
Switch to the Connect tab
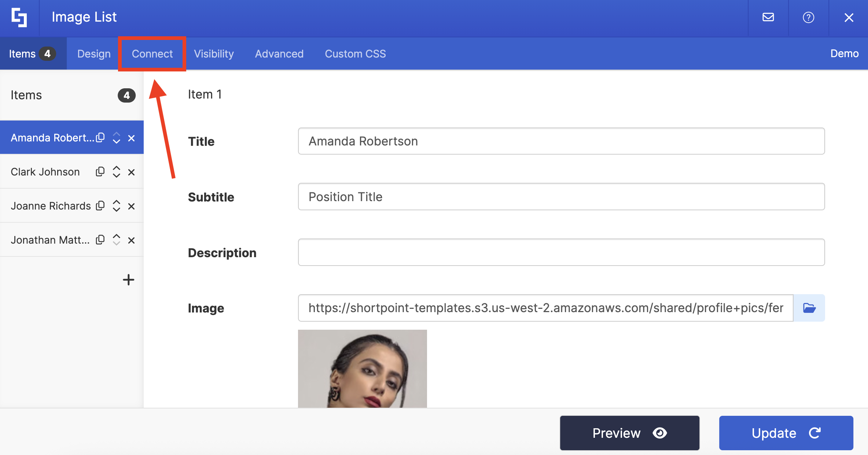[152, 54]
